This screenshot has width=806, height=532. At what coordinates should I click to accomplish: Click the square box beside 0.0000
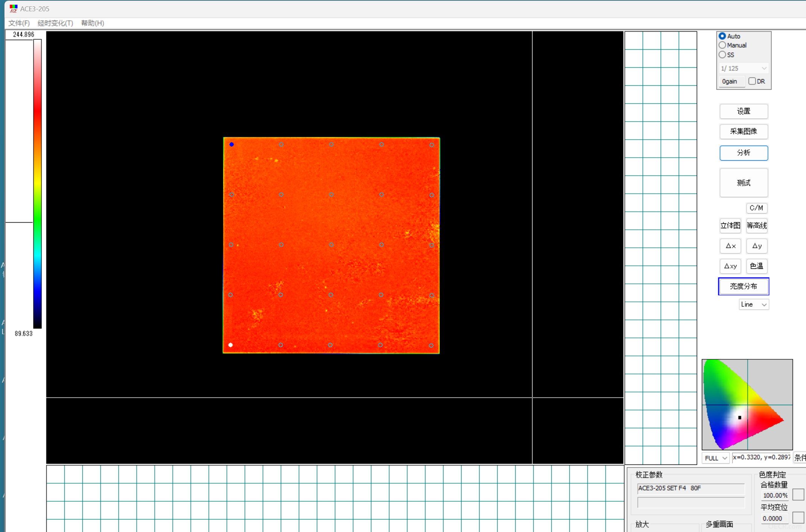(x=798, y=518)
